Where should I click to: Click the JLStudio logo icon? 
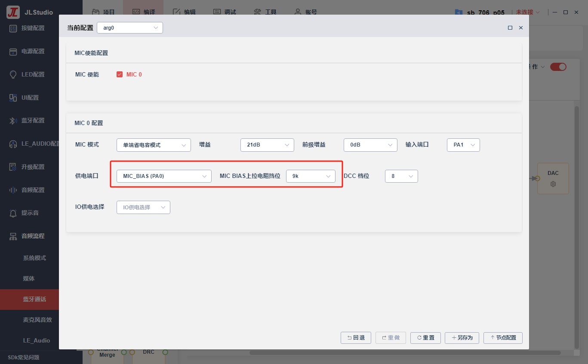click(13, 12)
